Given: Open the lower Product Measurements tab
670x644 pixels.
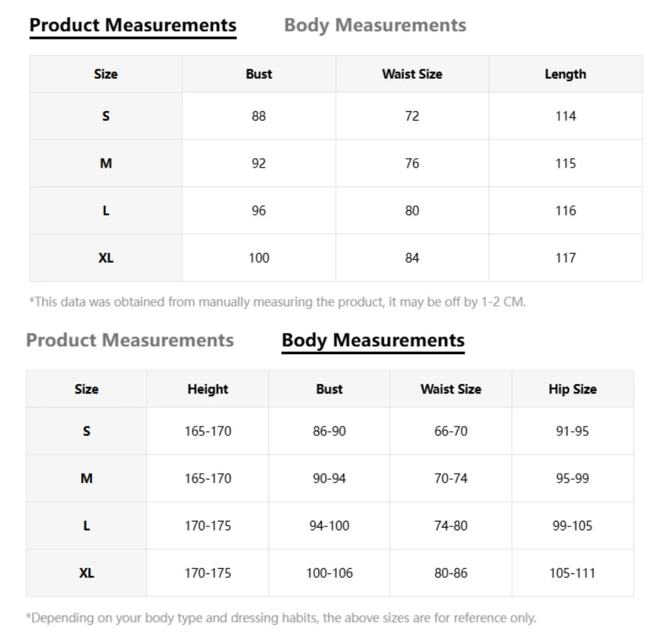Looking at the screenshot, I should 130,340.
